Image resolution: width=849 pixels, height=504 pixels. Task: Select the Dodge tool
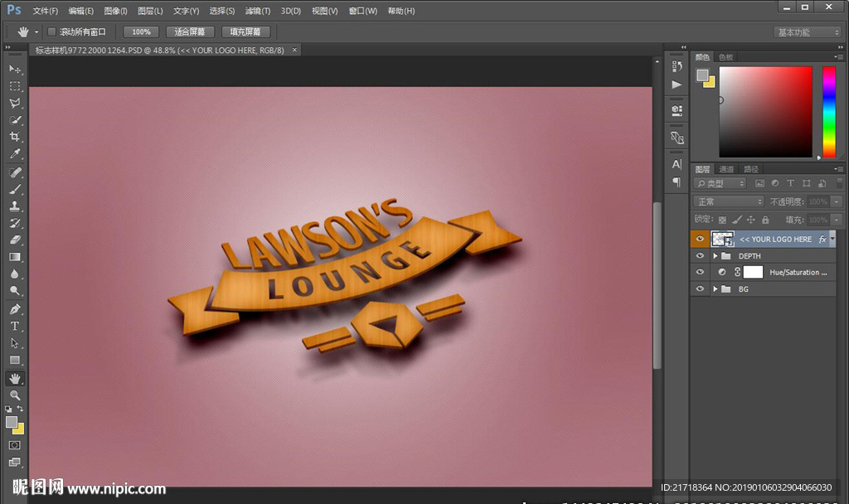(15, 291)
